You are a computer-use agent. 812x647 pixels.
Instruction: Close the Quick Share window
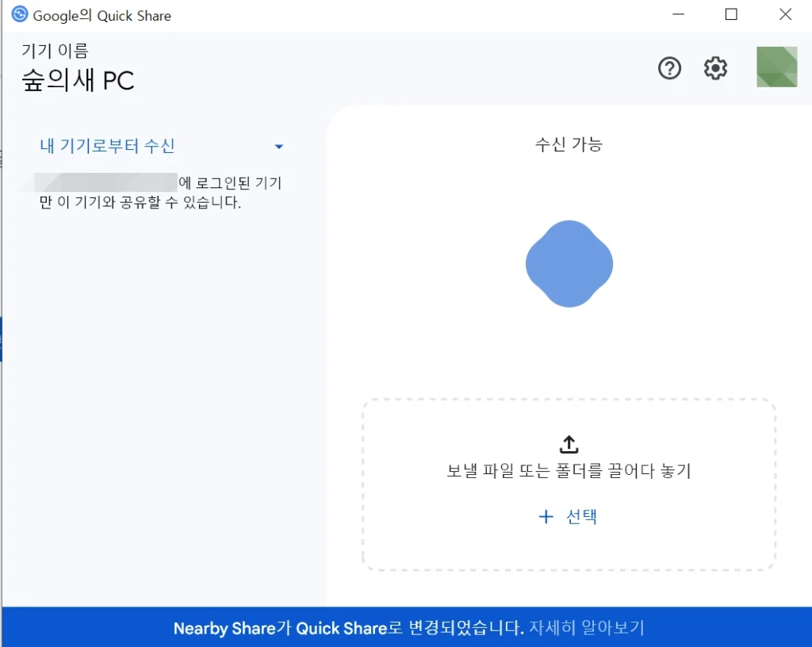tap(786, 14)
